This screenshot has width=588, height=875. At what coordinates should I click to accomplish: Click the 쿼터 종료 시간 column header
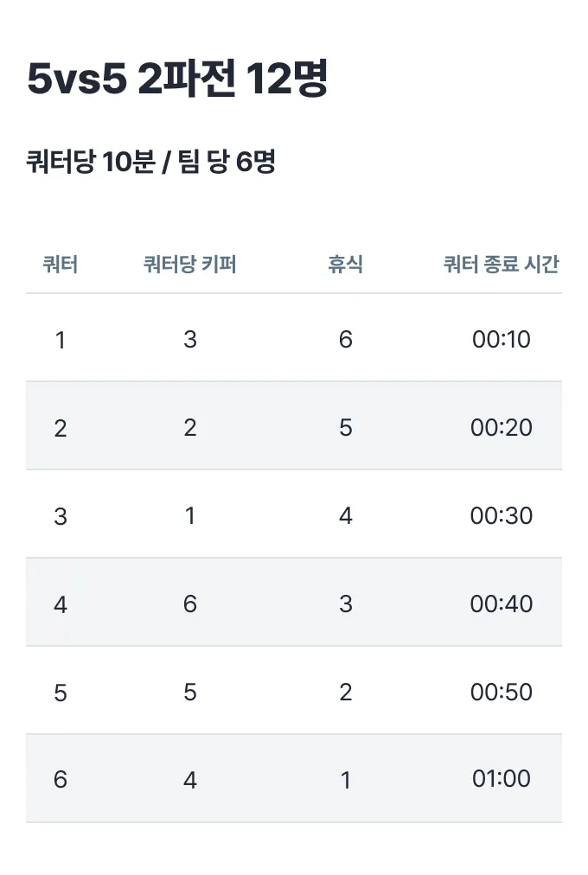[501, 265]
